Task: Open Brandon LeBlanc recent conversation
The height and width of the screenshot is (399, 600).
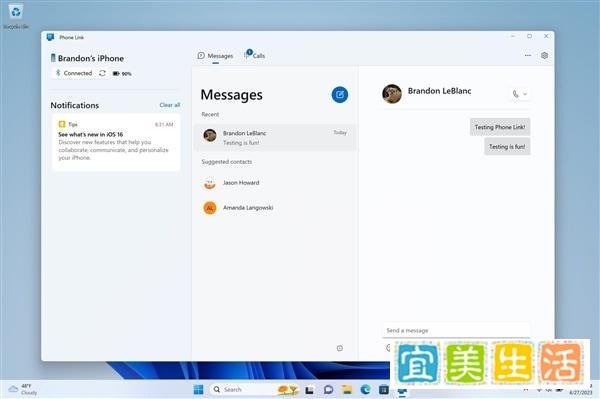Action: click(x=275, y=138)
